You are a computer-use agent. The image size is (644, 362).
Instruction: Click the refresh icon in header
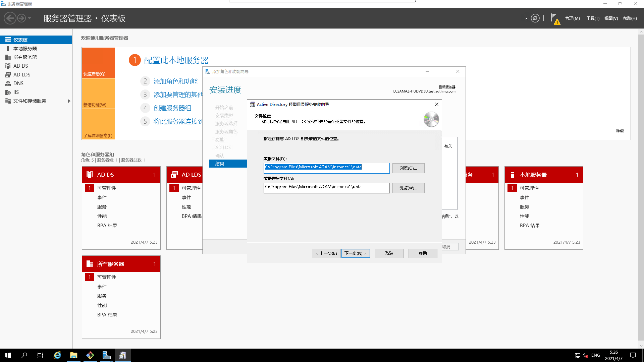pyautogui.click(x=535, y=18)
